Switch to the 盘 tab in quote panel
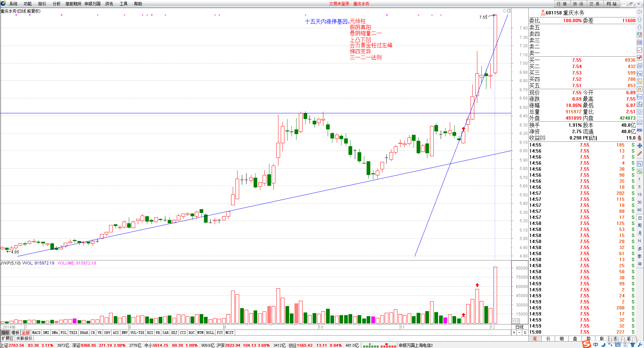 (575, 338)
